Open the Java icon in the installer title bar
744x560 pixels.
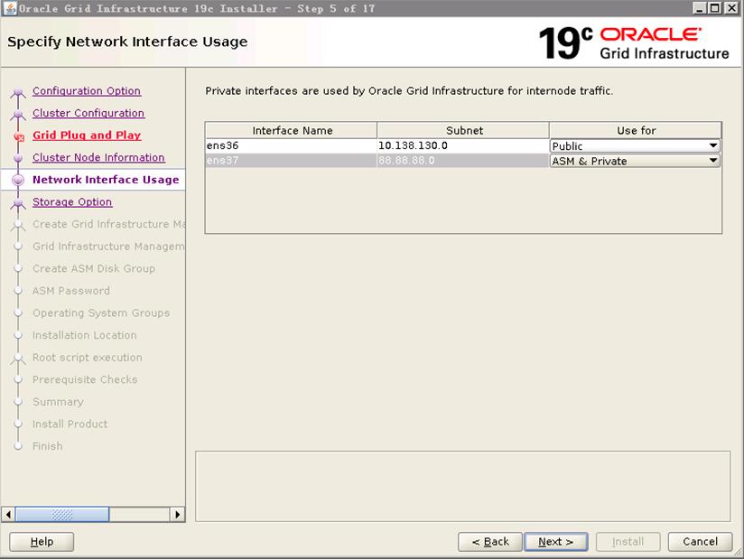[x=10, y=8]
